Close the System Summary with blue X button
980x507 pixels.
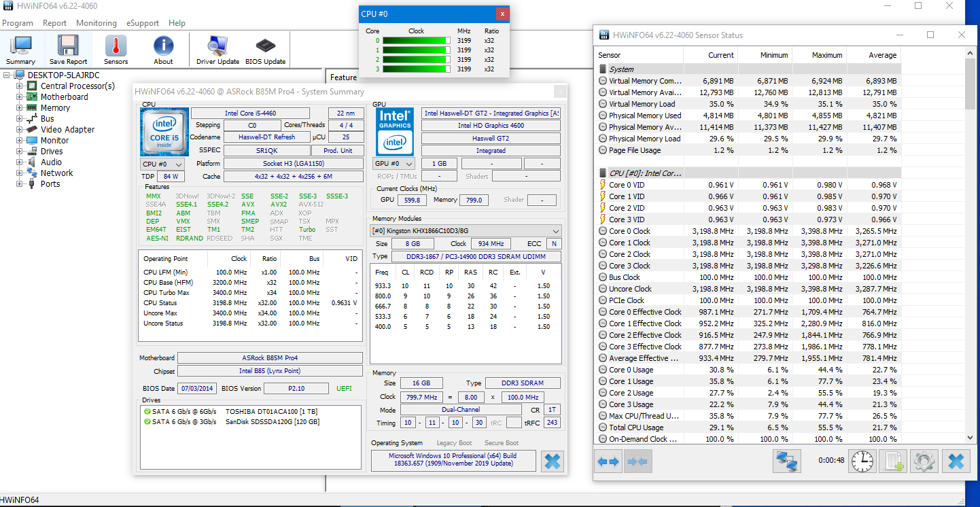(x=553, y=461)
